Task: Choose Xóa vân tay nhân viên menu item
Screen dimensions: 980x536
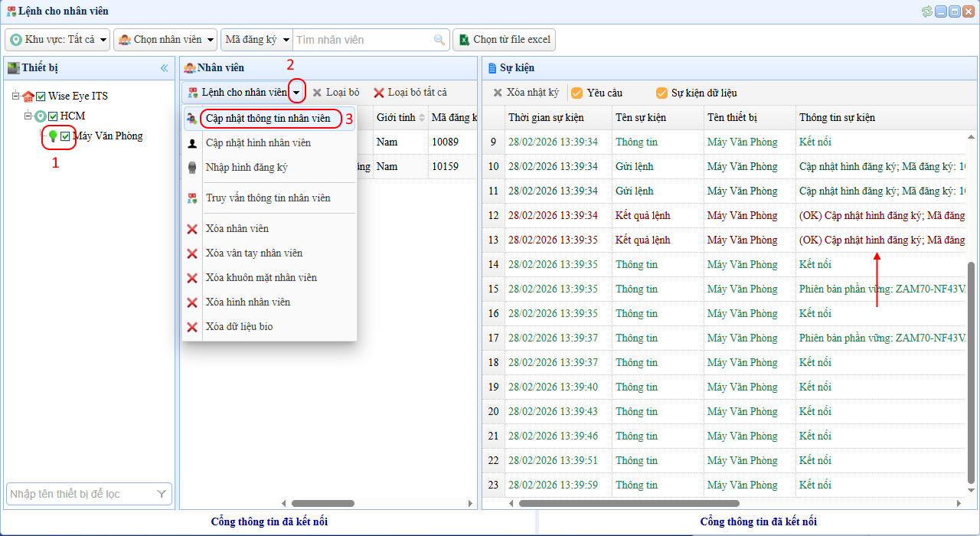Action: 253,253
